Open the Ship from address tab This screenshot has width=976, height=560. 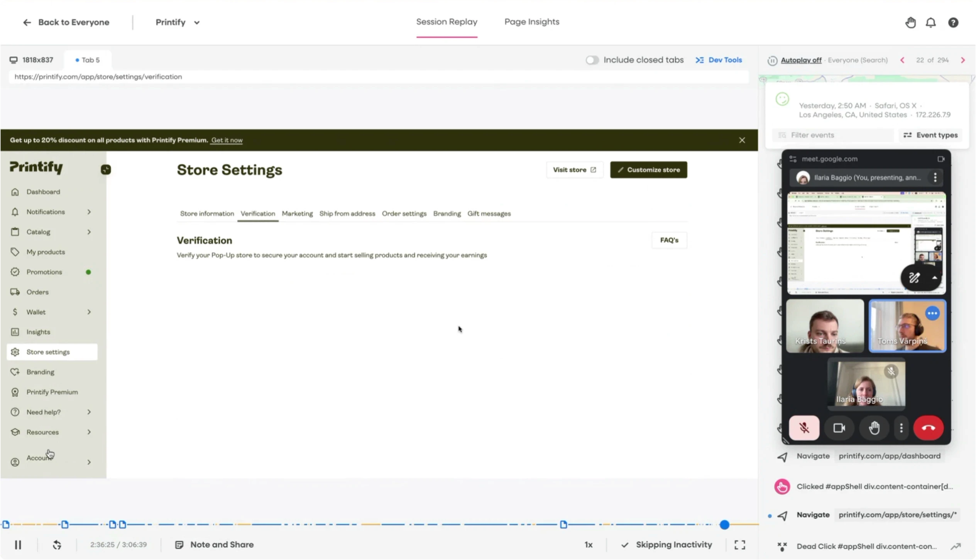[347, 214]
